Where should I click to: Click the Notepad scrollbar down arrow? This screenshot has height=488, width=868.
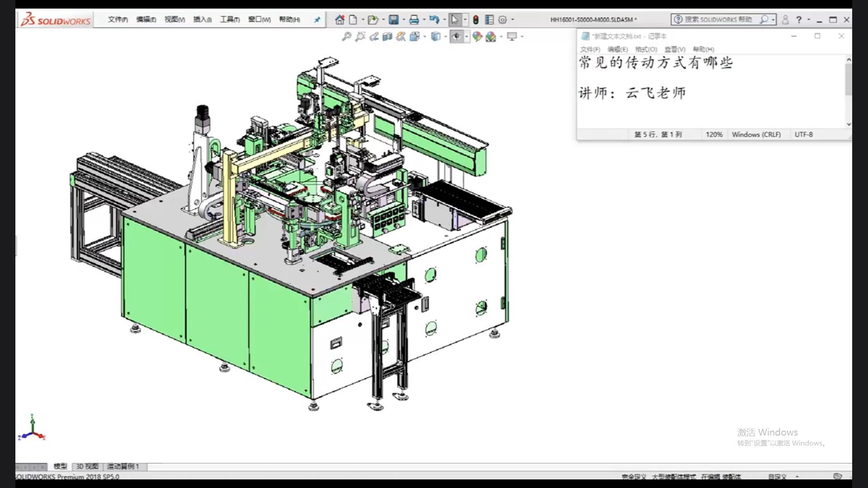tap(849, 124)
